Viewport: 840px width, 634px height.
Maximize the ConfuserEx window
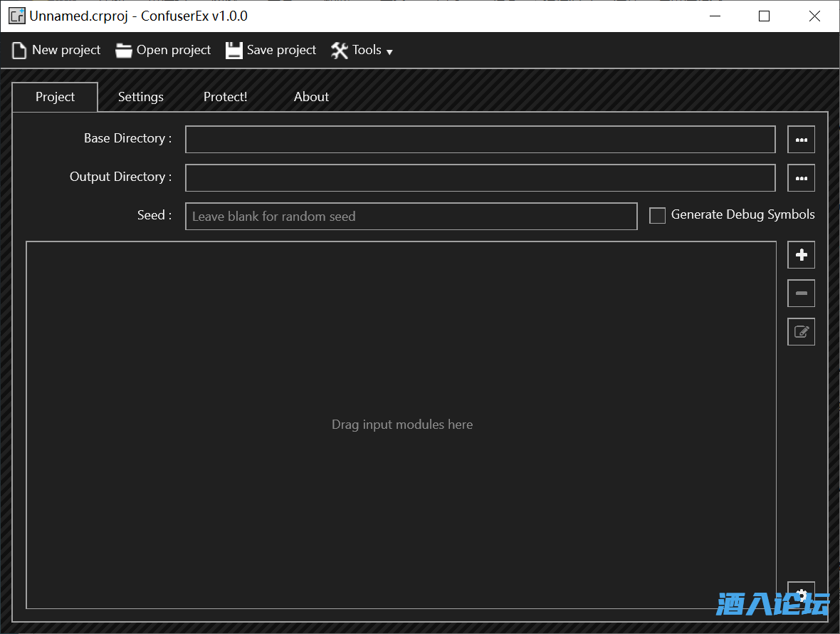pyautogui.click(x=764, y=16)
